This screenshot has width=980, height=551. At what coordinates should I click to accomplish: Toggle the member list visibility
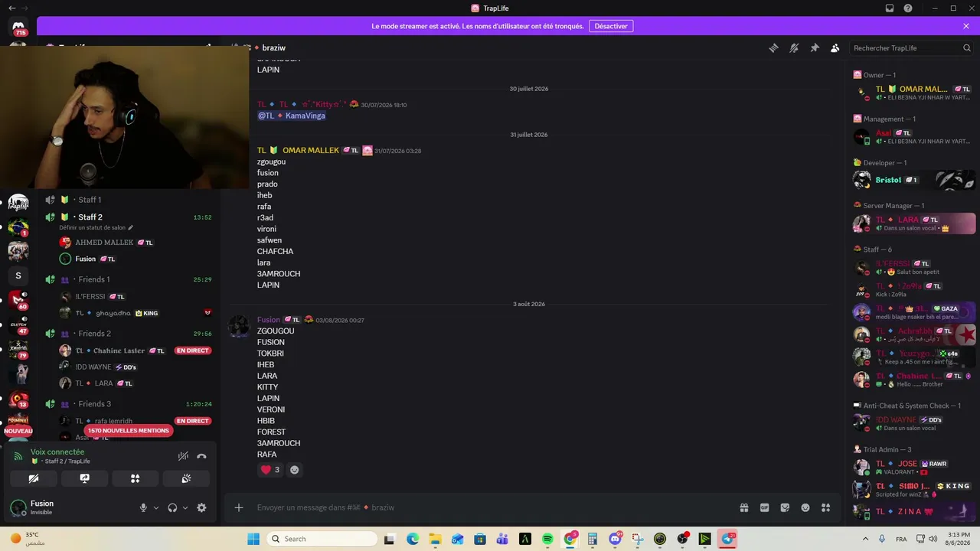[835, 47]
